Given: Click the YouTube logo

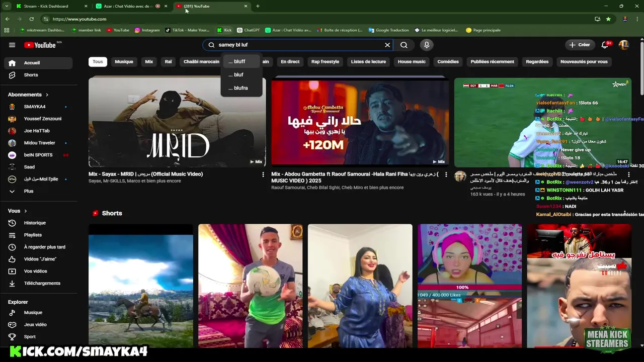Looking at the screenshot, I should [x=40, y=45].
